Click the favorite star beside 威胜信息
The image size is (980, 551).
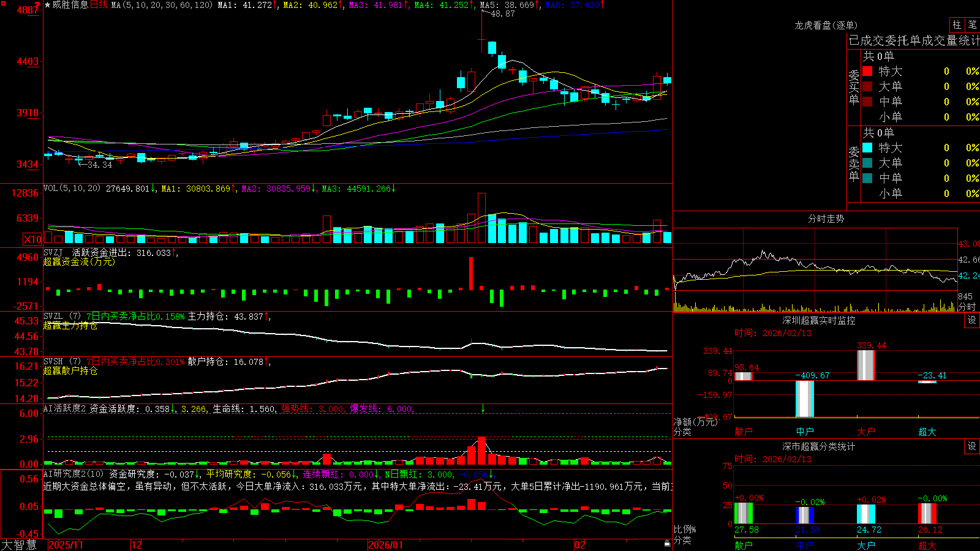[x=47, y=5]
